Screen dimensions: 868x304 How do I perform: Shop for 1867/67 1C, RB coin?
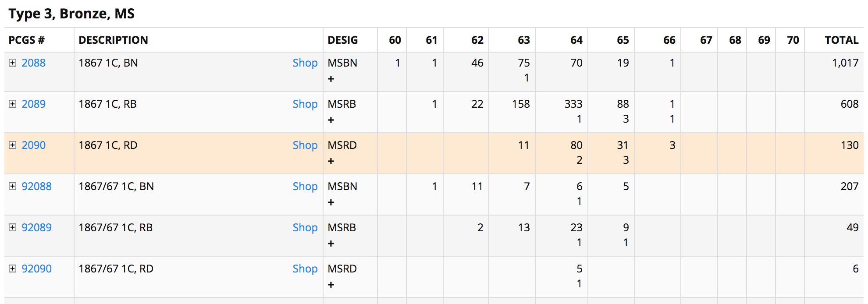[305, 228]
